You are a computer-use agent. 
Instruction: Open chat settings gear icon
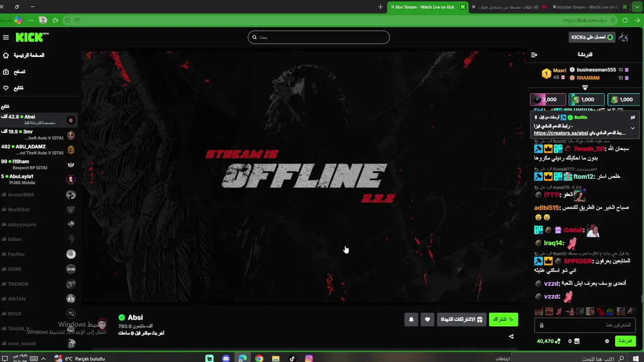(x=607, y=341)
